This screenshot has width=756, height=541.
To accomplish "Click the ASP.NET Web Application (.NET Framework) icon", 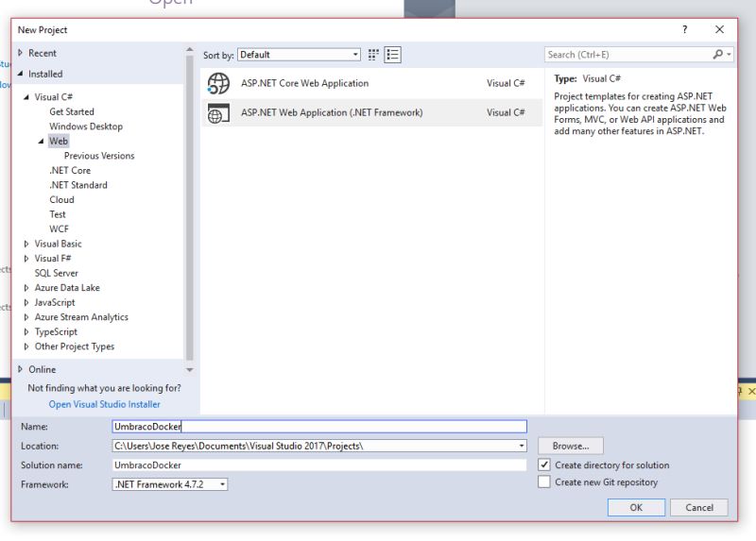I will click(x=218, y=113).
